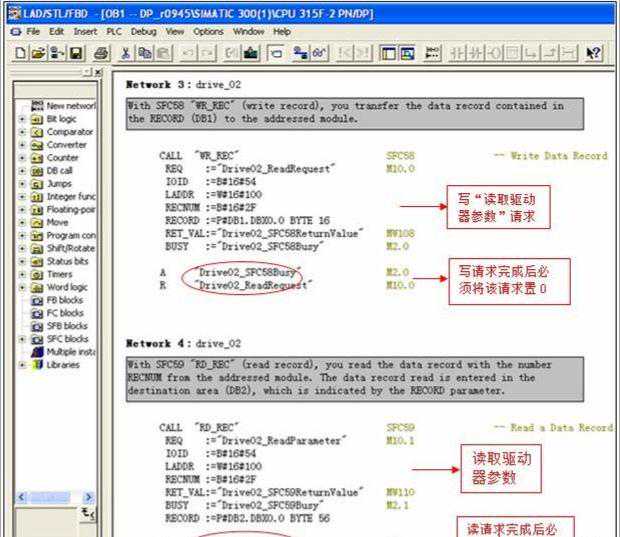The image size is (620, 537).
Task: Open the Options menu
Action: (208, 32)
